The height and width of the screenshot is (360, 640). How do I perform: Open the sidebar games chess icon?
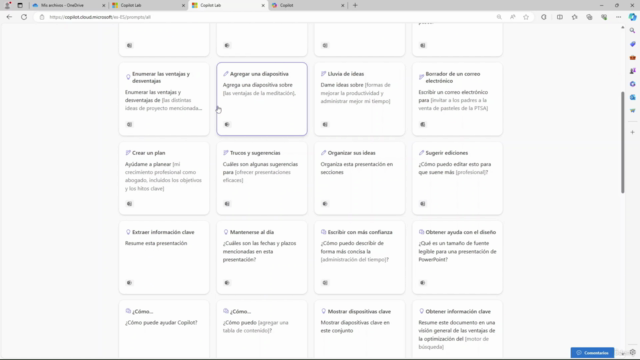click(632, 71)
